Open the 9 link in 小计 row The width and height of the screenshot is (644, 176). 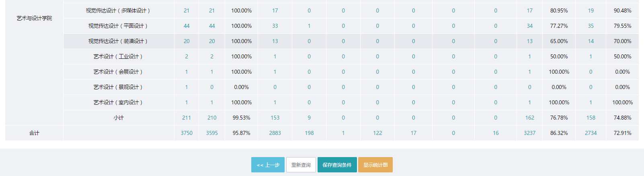(x=309, y=118)
